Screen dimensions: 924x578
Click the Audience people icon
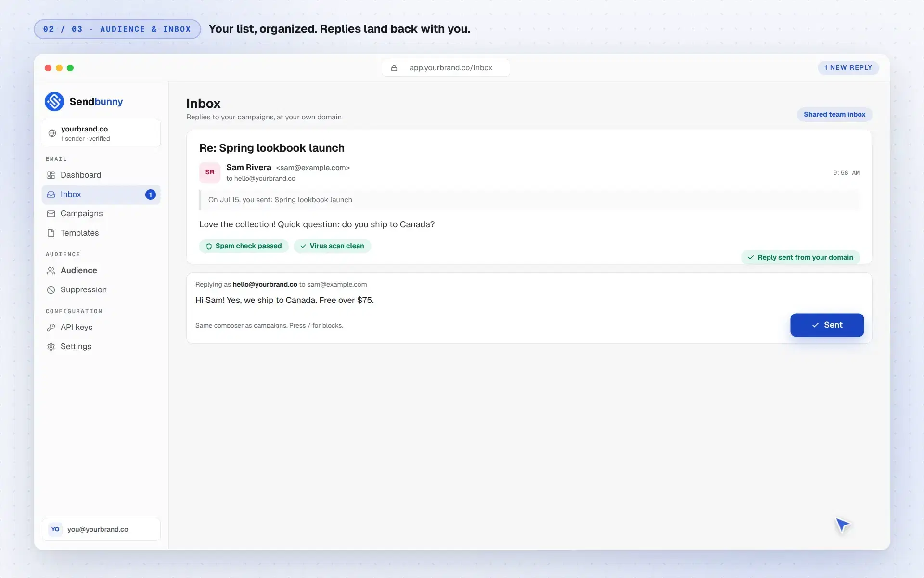51,271
